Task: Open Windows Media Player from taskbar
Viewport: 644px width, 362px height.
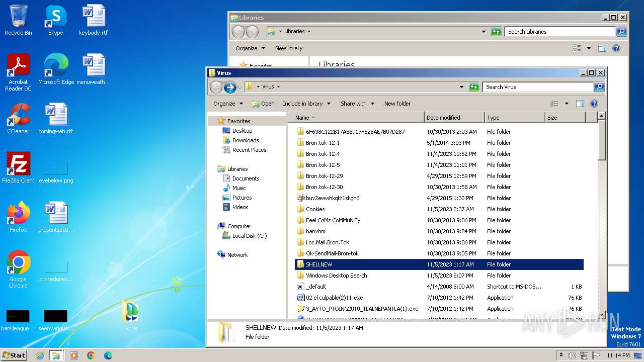Action: click(74, 355)
